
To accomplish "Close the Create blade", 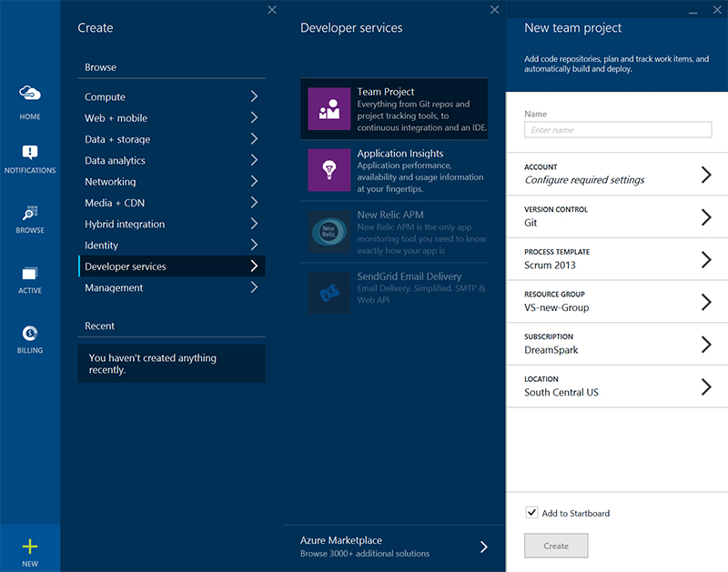I will tap(272, 10).
